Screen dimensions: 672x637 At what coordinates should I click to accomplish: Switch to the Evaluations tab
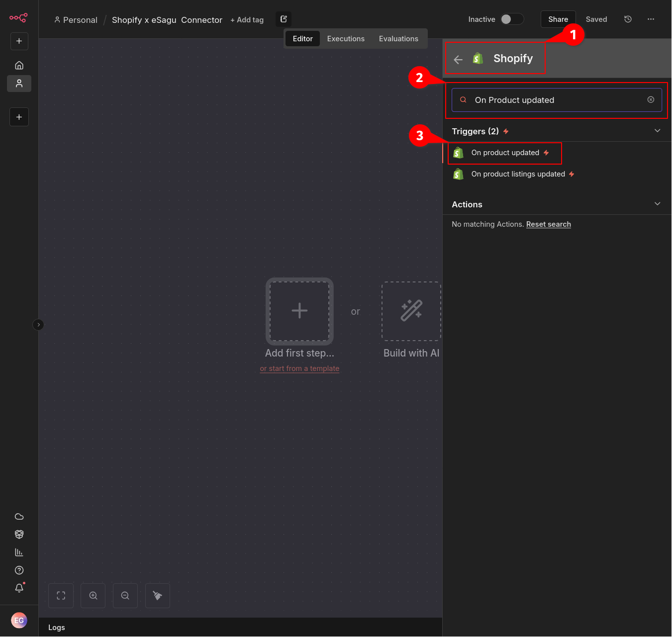pyautogui.click(x=398, y=39)
